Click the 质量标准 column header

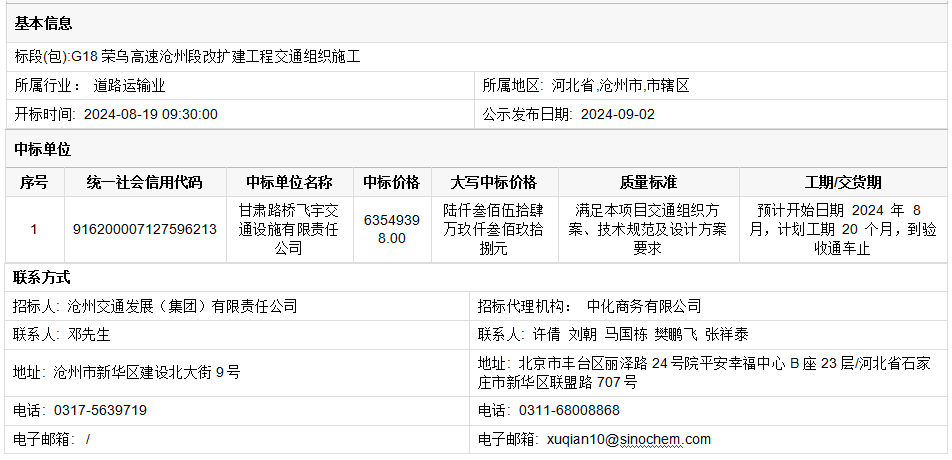(x=648, y=182)
